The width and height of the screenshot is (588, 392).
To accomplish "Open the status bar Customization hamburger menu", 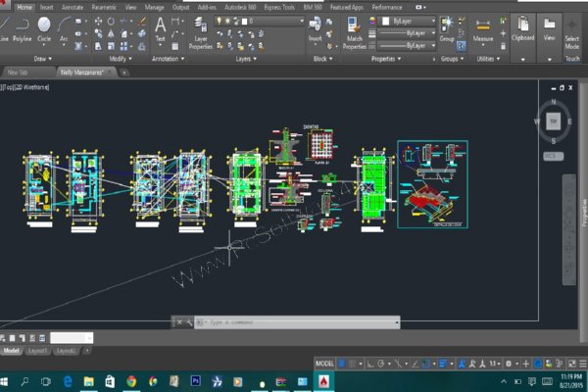I will pyautogui.click(x=582, y=364).
